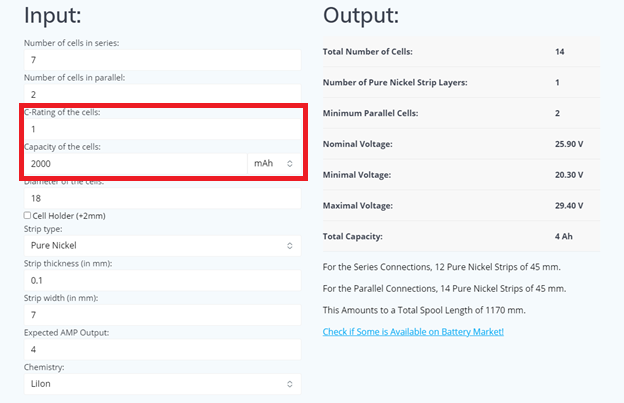Click the cell capacity field showing 2000
624x403 pixels.
click(x=135, y=163)
